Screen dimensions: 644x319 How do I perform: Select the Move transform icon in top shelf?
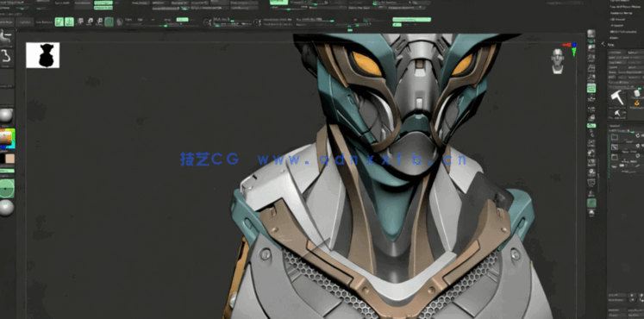(79, 22)
